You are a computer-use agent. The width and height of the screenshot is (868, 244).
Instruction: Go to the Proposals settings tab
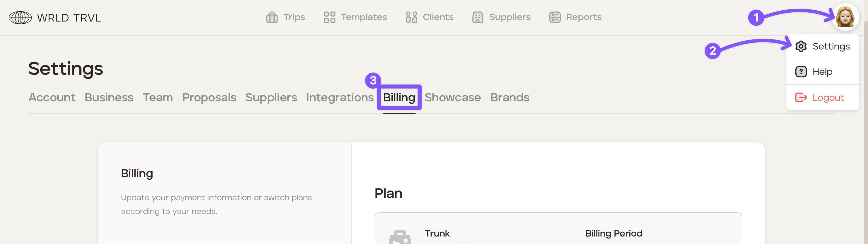[209, 97]
